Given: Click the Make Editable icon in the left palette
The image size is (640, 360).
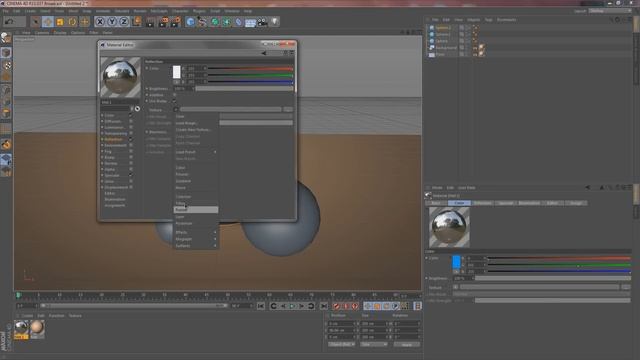Looking at the screenshot, I should [x=6, y=38].
